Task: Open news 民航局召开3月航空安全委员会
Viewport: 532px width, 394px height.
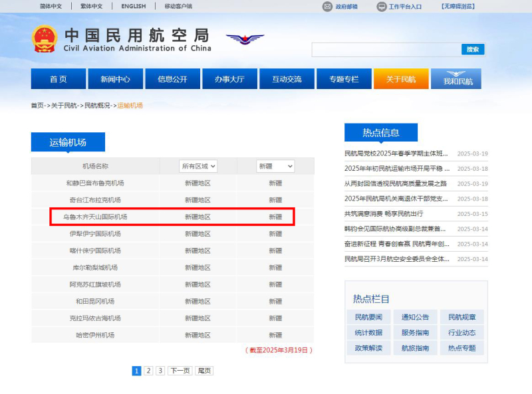Action: [x=396, y=259]
